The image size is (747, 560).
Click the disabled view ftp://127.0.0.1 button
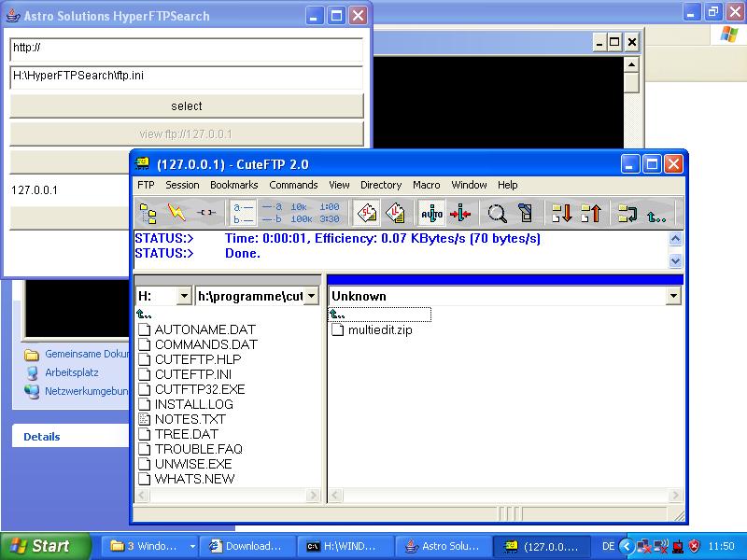tap(187, 133)
